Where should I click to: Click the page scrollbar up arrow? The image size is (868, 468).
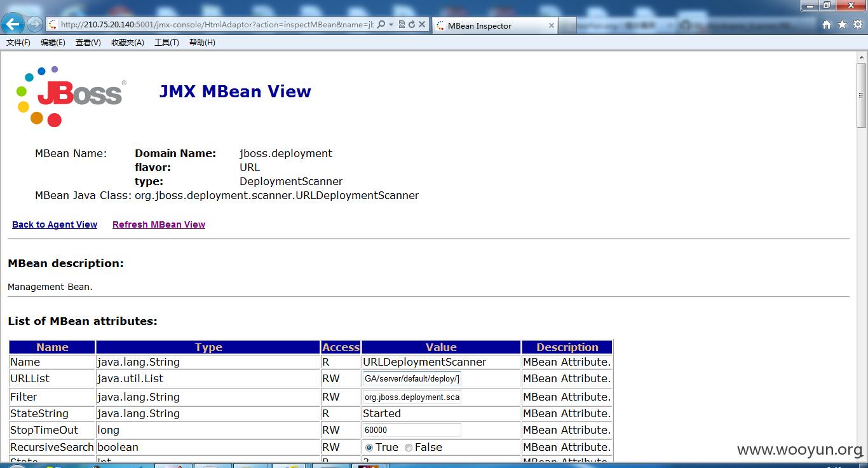click(x=862, y=56)
